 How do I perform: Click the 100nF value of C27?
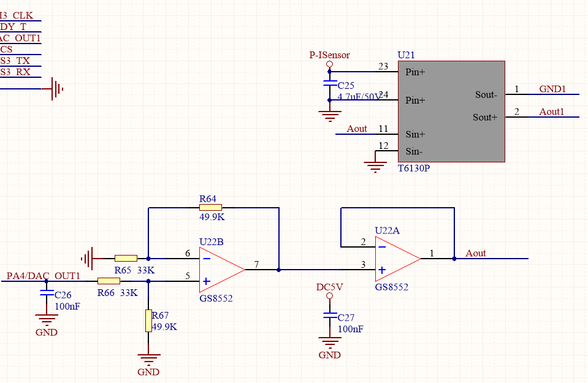(x=351, y=329)
